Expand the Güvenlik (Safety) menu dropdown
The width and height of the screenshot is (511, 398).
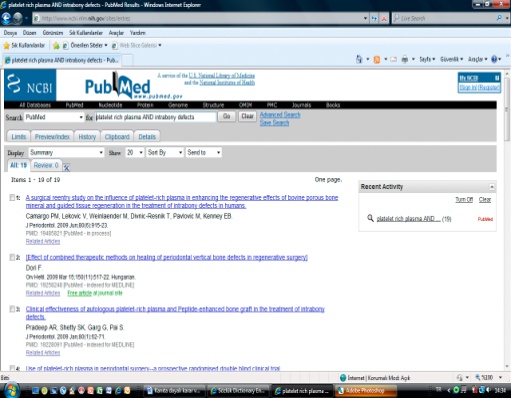[x=452, y=59]
